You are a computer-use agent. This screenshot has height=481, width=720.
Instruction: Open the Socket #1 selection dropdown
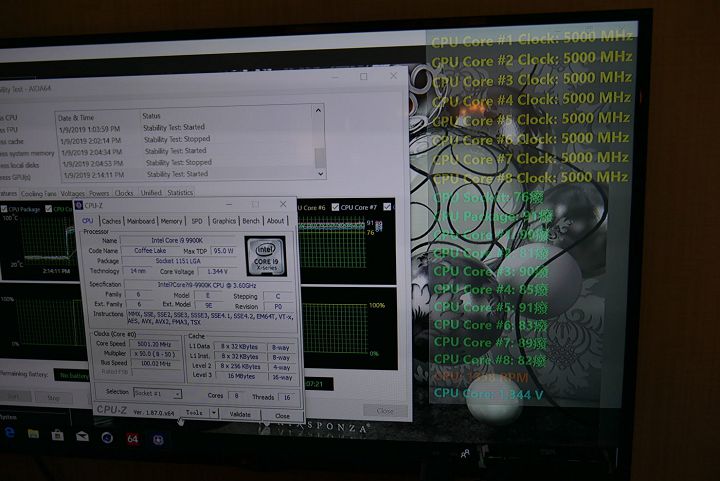coord(158,393)
